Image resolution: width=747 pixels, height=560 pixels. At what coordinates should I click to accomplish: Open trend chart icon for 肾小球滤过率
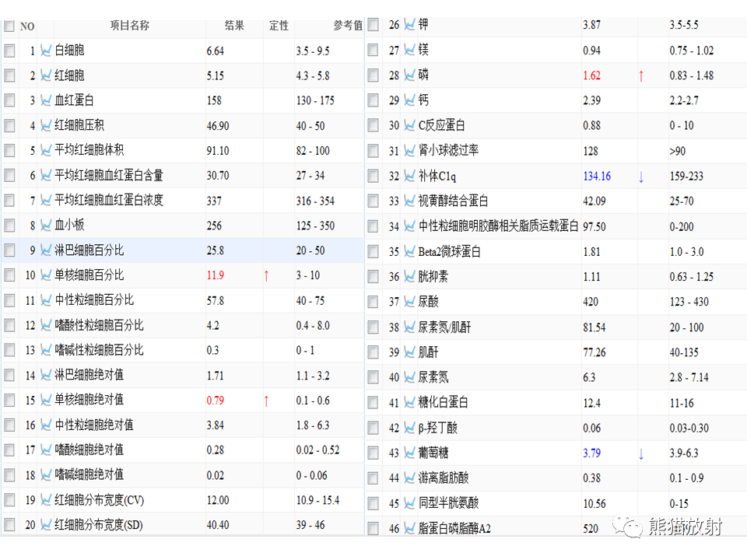409,150
